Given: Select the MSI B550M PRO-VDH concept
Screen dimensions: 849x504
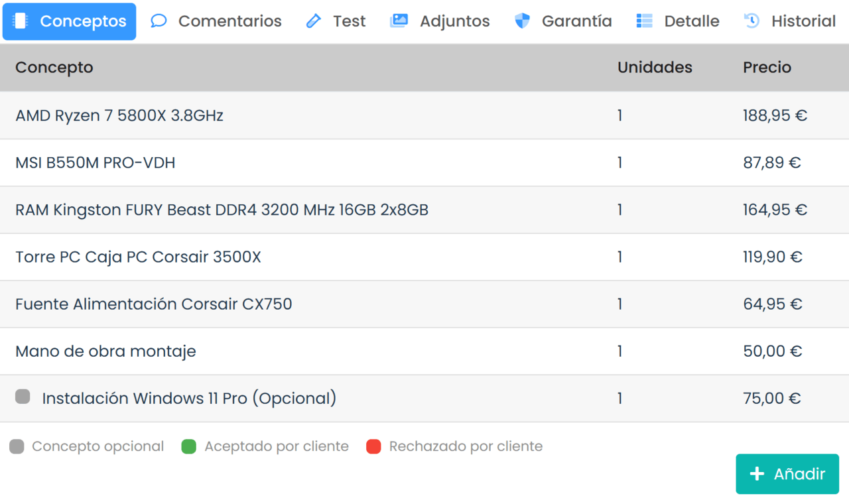Looking at the screenshot, I should (x=96, y=162).
